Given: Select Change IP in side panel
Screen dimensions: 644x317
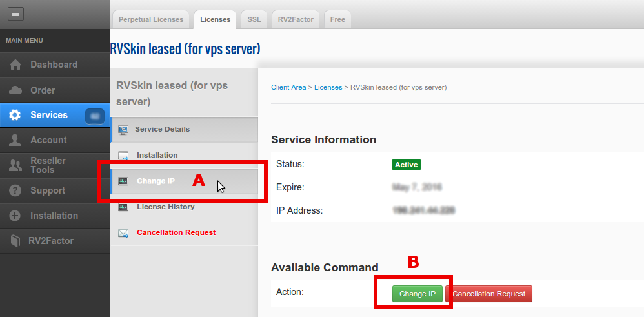Looking at the screenshot, I should tap(184, 181).
